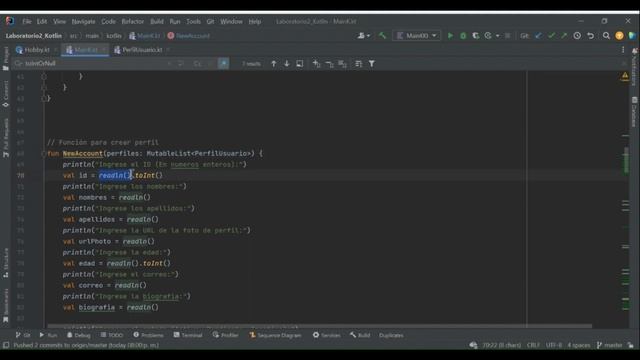Open the user account dropdown
This screenshot has width=640, height=360.
click(x=363, y=36)
